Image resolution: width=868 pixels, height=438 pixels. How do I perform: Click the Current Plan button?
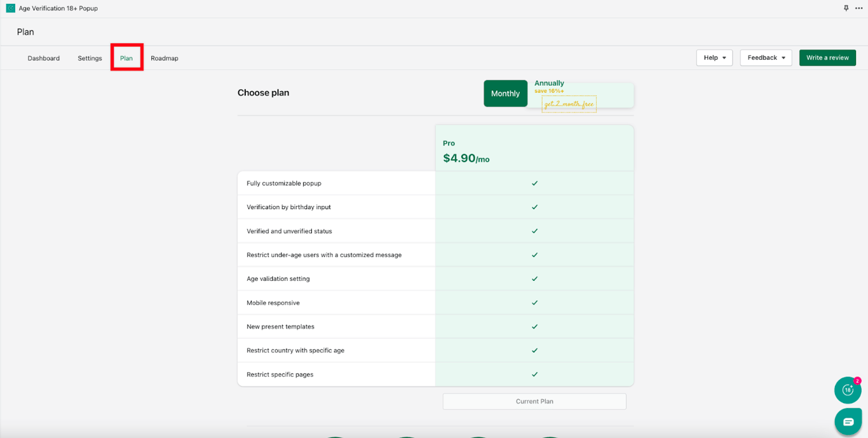tap(534, 401)
